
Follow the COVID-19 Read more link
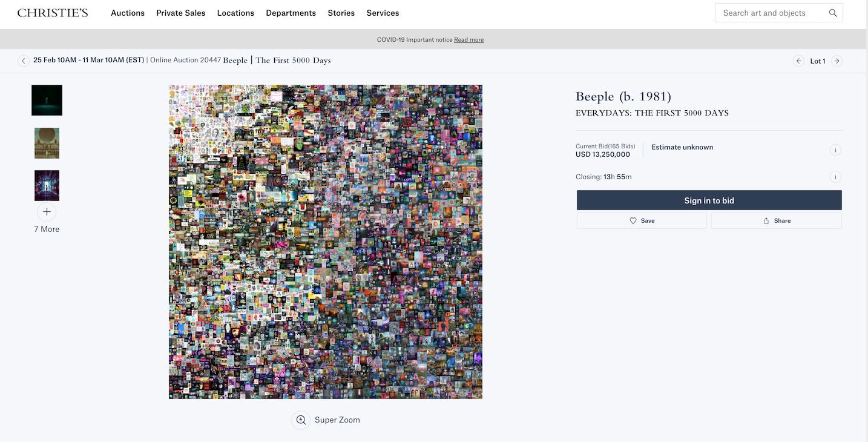click(469, 40)
